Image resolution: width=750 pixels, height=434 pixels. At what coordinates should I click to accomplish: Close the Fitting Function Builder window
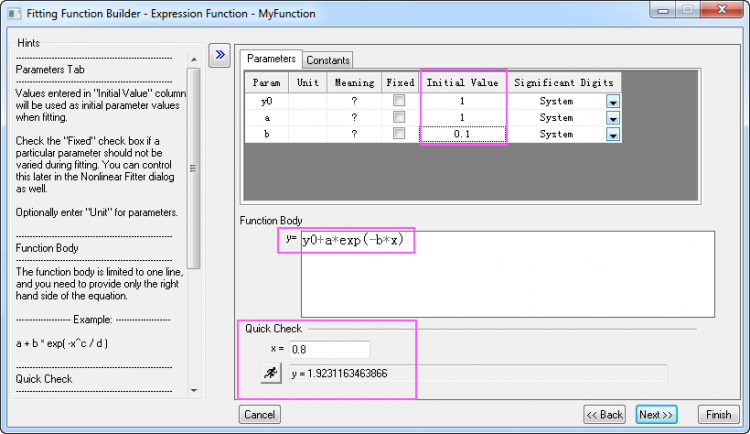722,10
